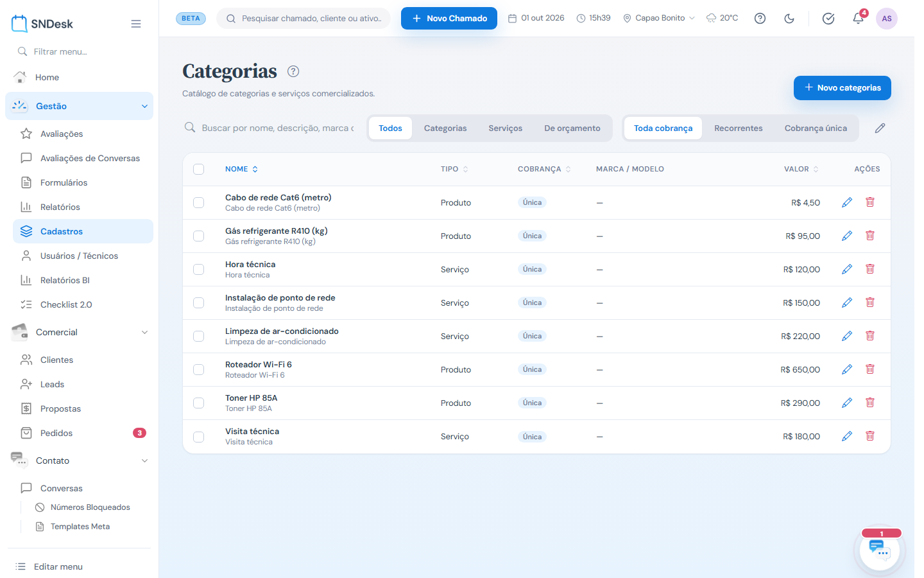924x578 pixels.
Task: Select all rows with header checkbox
Action: tap(199, 169)
